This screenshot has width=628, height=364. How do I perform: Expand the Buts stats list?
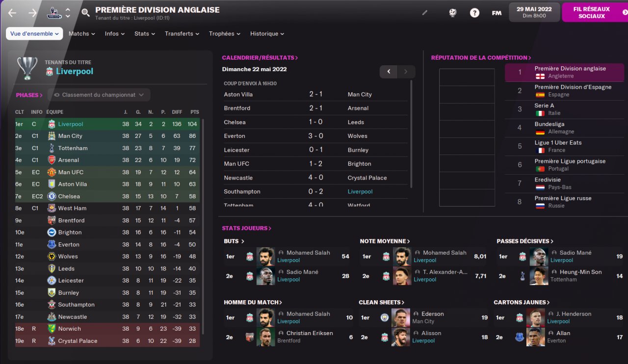tap(234, 241)
